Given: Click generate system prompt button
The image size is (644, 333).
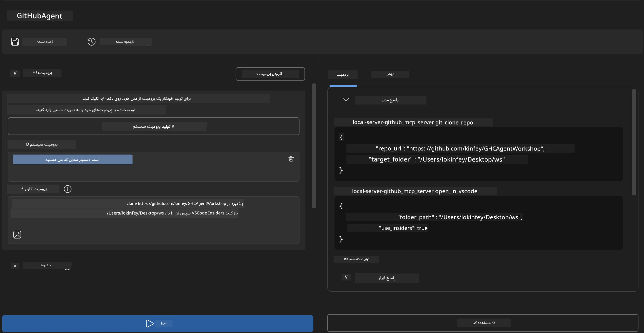Looking at the screenshot, I should (x=153, y=126).
